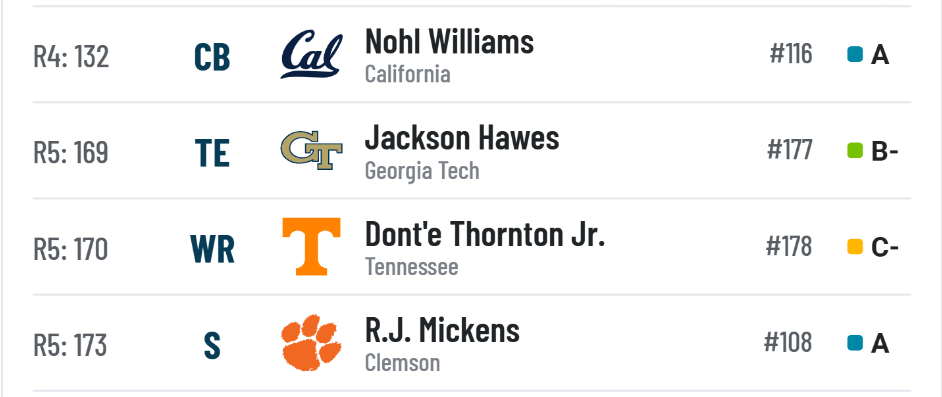Click the #177 ranking for Jackson Hawes
This screenshot has width=942, height=397.
(789, 150)
